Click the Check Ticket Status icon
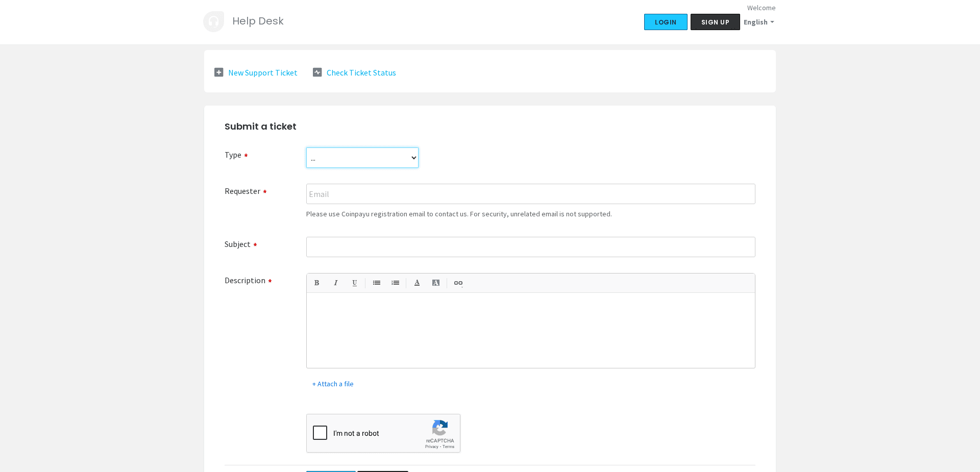 [317, 72]
